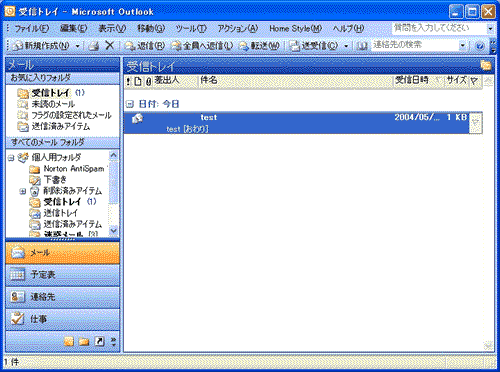This screenshot has width=500, height=372.
Task: Open the folder list icon in the navigation pane
Action: tap(84, 341)
